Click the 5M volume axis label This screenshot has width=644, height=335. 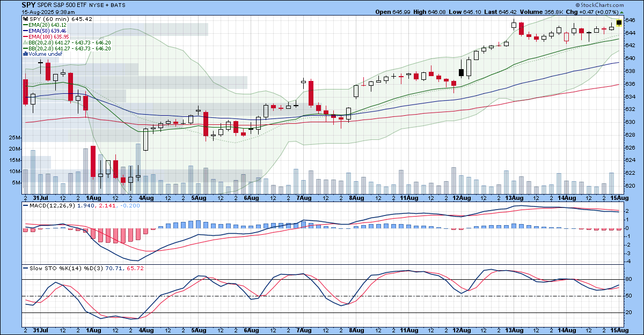pyautogui.click(x=17, y=183)
